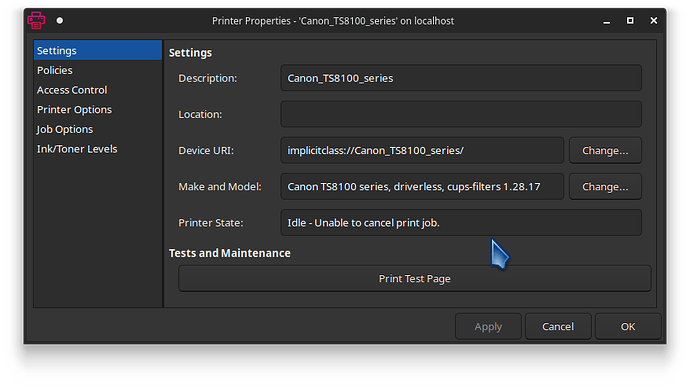
Task: Print a test page
Action: (415, 278)
